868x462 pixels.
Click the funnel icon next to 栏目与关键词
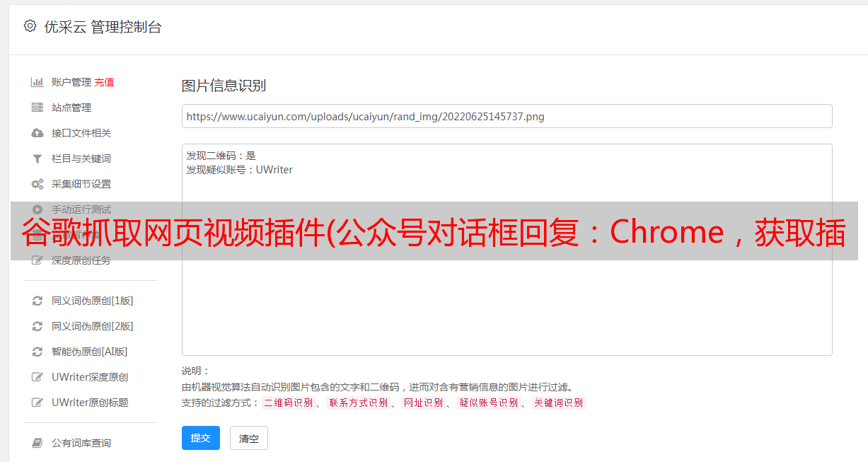pyautogui.click(x=37, y=158)
